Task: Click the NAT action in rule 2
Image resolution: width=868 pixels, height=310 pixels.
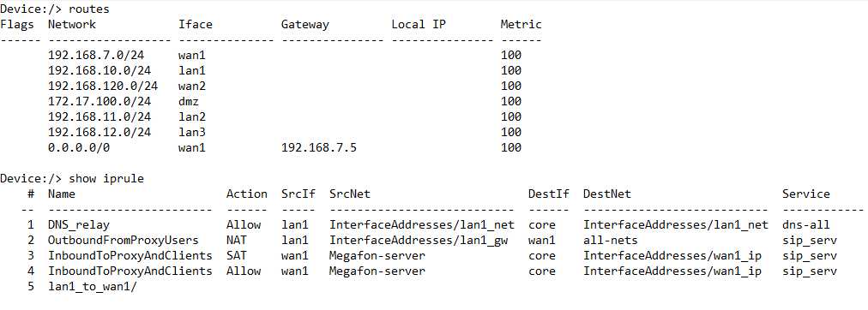Action: 237,241
